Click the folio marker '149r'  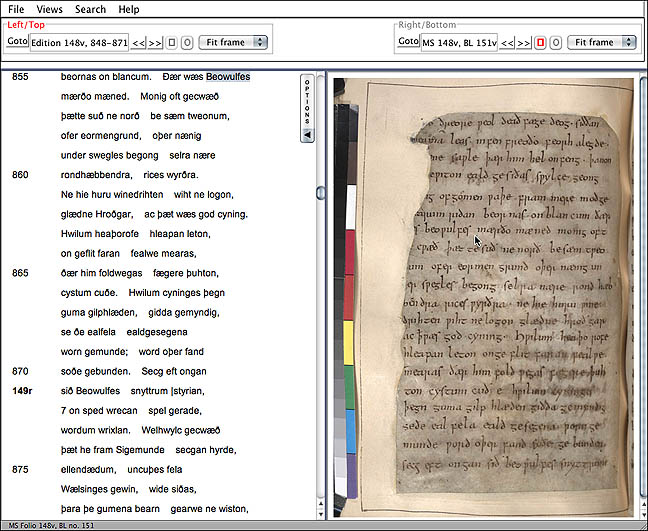click(22, 391)
